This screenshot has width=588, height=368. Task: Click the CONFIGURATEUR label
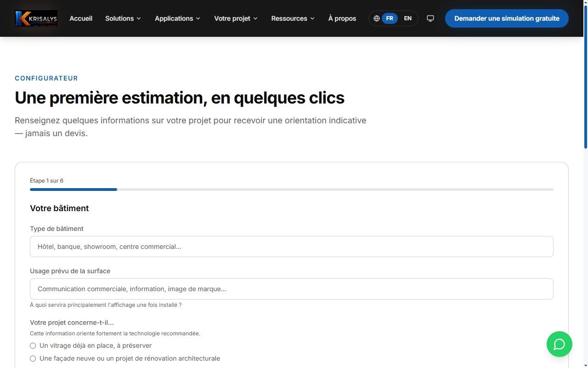click(x=46, y=78)
